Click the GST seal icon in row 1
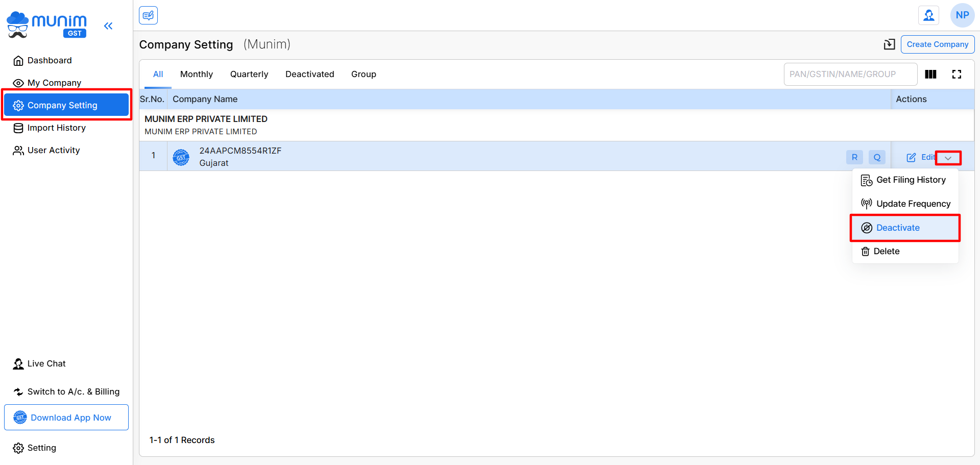This screenshot has width=980, height=465. 181,157
